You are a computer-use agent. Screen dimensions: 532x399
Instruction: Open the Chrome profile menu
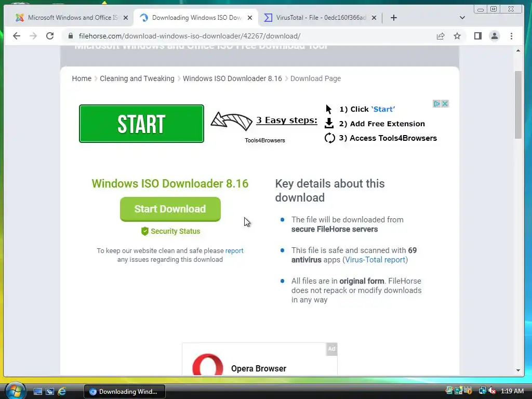(x=495, y=36)
